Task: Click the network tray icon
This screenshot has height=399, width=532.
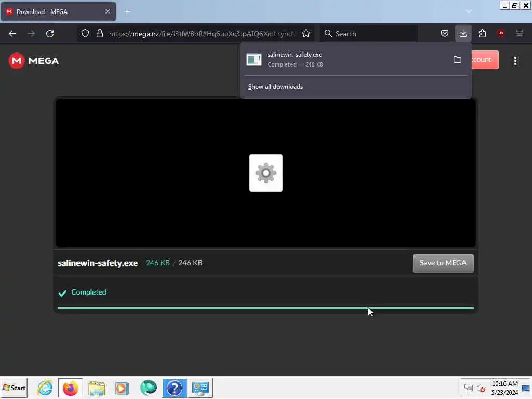Action: [x=469, y=388]
